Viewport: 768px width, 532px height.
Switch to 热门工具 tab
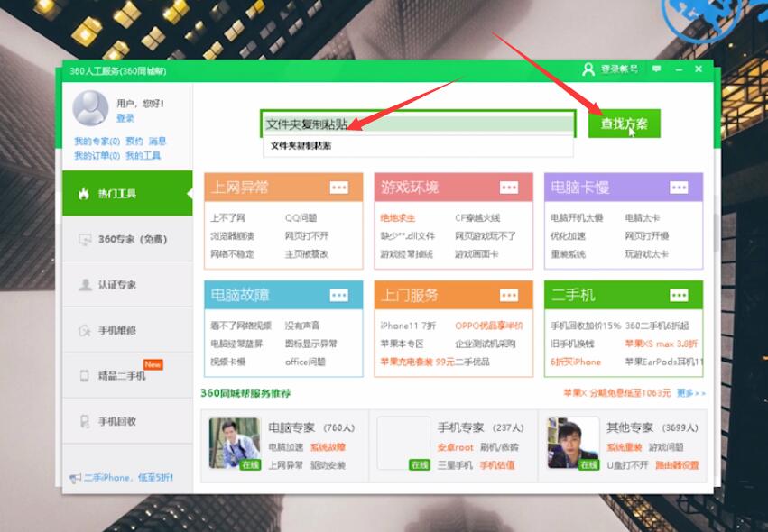click(x=127, y=193)
